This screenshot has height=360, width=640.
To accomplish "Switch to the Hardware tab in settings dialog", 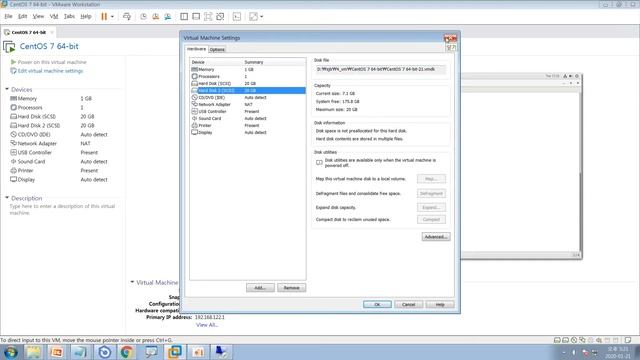I will click(x=196, y=49).
